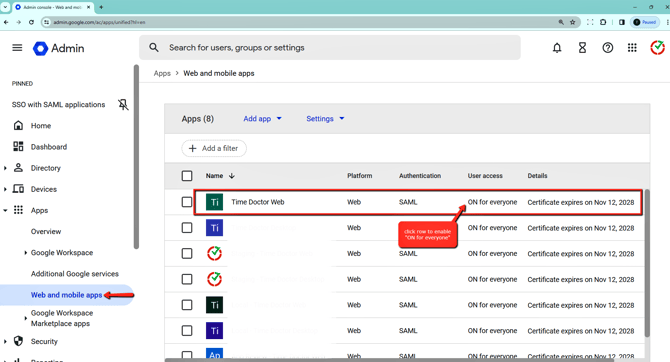Check the Time Doctor Web checkbox

pyautogui.click(x=187, y=202)
